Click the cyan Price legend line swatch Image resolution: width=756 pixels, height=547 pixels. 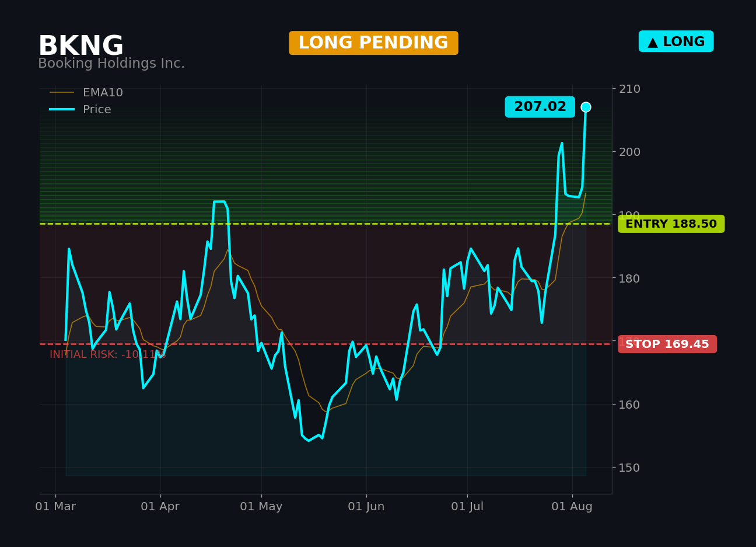(x=62, y=110)
